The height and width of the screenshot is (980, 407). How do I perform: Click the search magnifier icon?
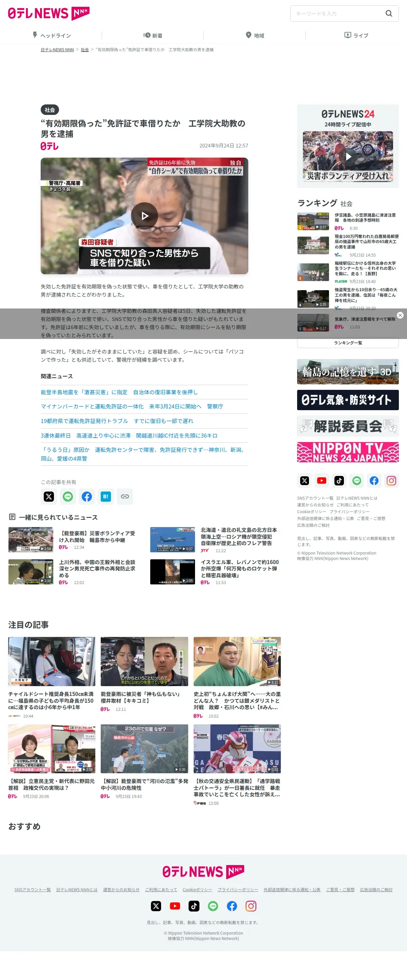point(389,13)
